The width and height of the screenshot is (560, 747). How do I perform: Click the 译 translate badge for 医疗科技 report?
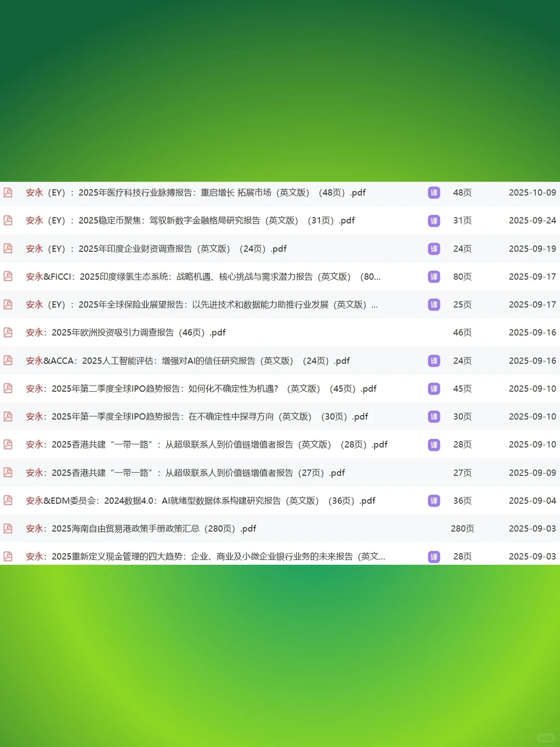[434, 192]
